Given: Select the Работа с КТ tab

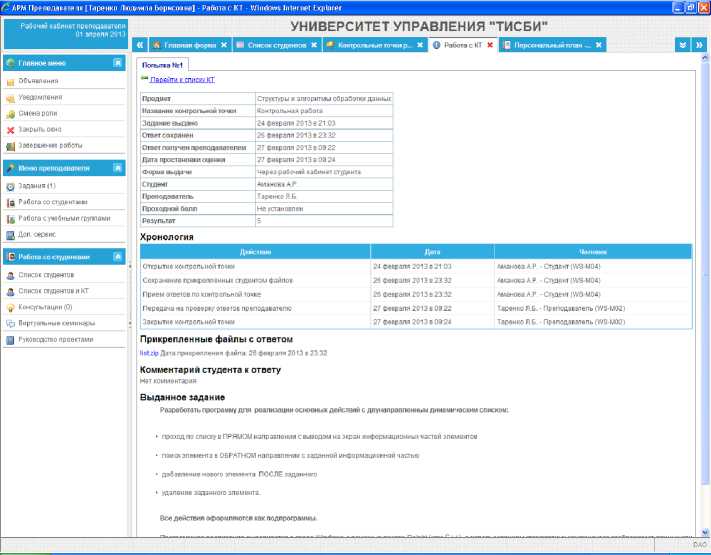Looking at the screenshot, I should click(x=463, y=45).
